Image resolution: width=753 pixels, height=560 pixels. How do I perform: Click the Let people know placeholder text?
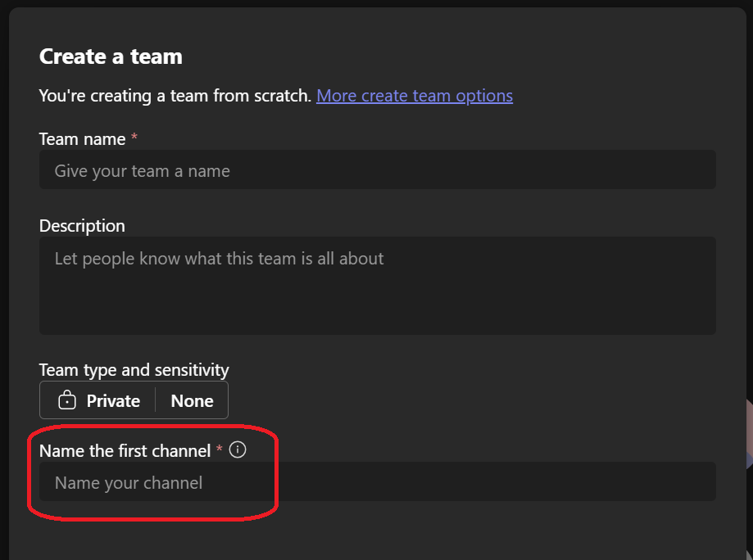pyautogui.click(x=219, y=259)
